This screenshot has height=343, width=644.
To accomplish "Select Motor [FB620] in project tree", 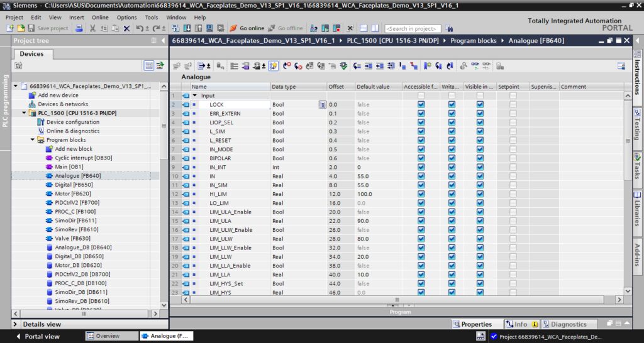I will (x=73, y=193).
